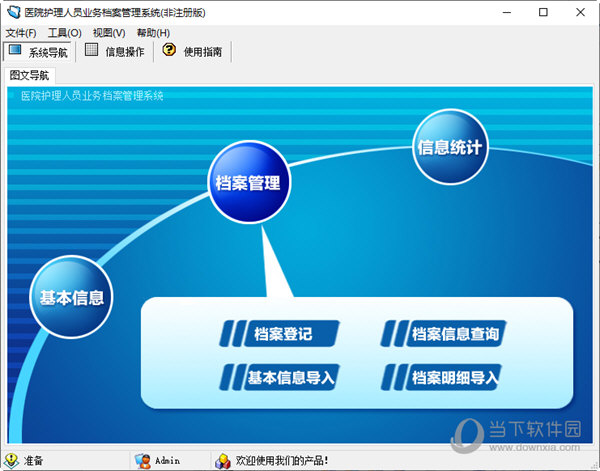Click the 使用指南 question mark icon
This screenshot has height=471, width=600.
point(169,51)
